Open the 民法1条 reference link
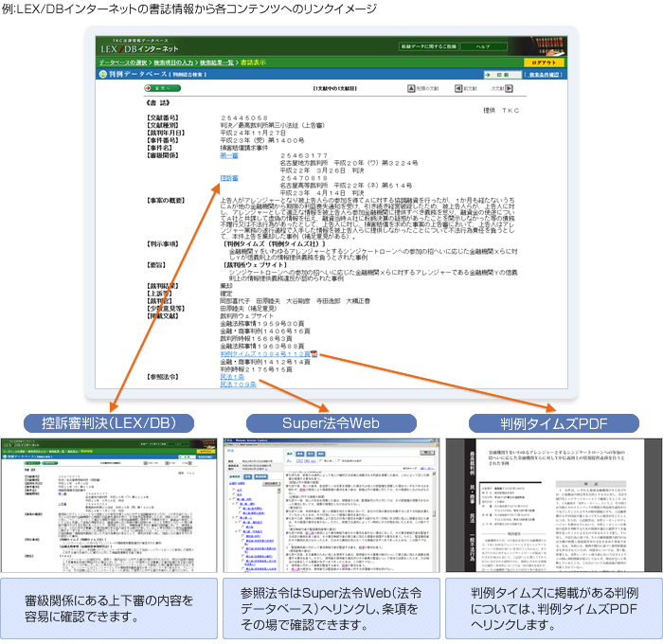This screenshot has height=644, width=663. [232, 376]
